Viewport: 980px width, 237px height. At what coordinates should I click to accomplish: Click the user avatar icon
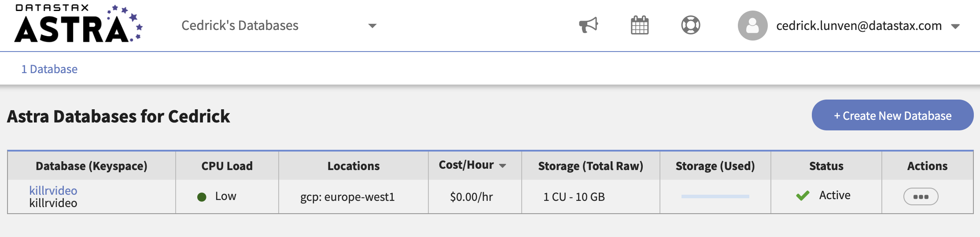pos(752,26)
